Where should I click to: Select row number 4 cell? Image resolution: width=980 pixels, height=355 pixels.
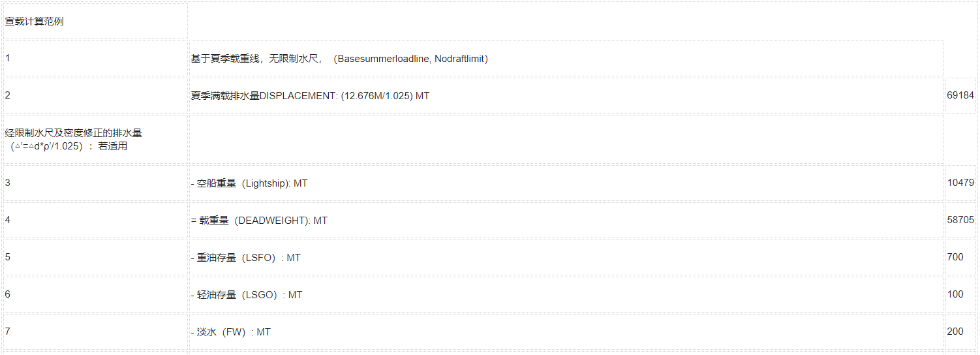(x=95, y=220)
